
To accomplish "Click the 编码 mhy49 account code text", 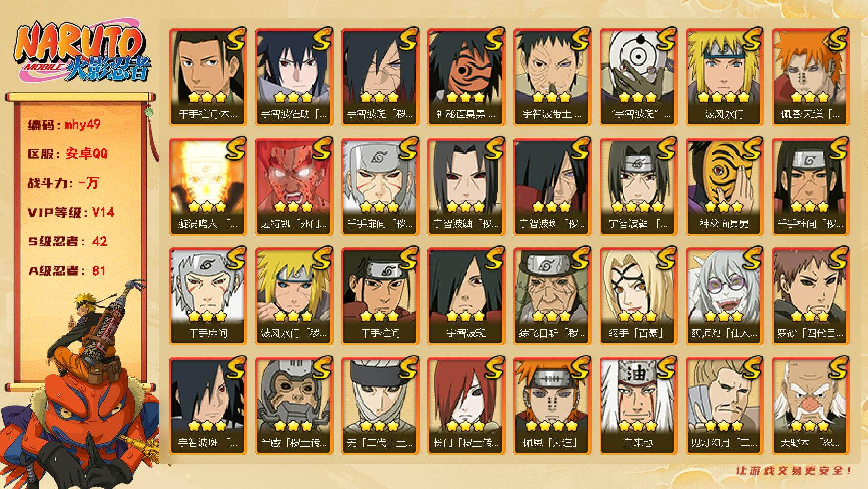I will (64, 125).
